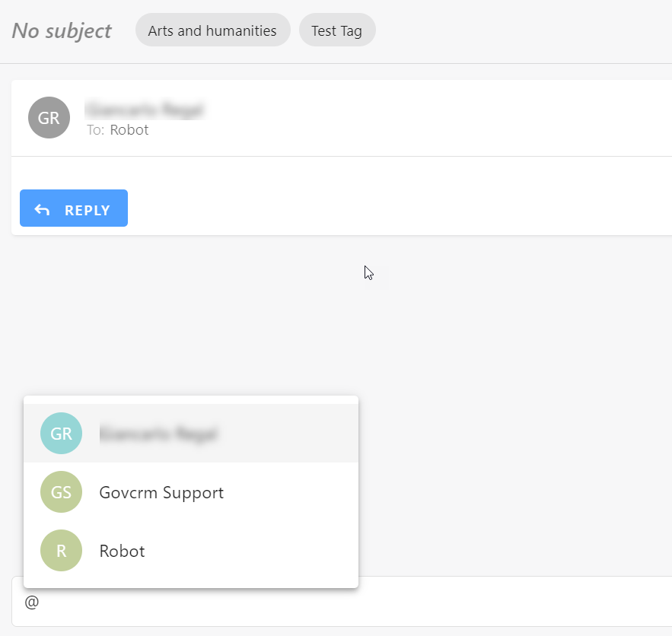Select the teal GR avatar in mention list
The image size is (672, 636).
tap(61, 434)
